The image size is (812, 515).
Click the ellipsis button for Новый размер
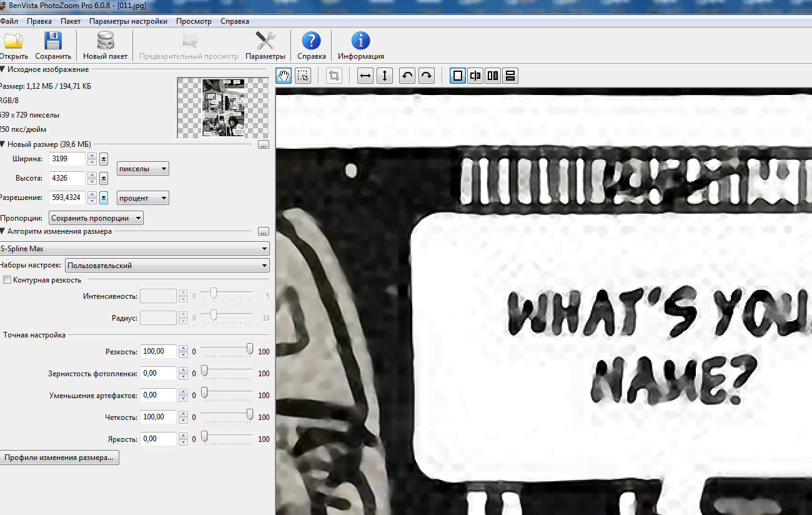(x=263, y=145)
